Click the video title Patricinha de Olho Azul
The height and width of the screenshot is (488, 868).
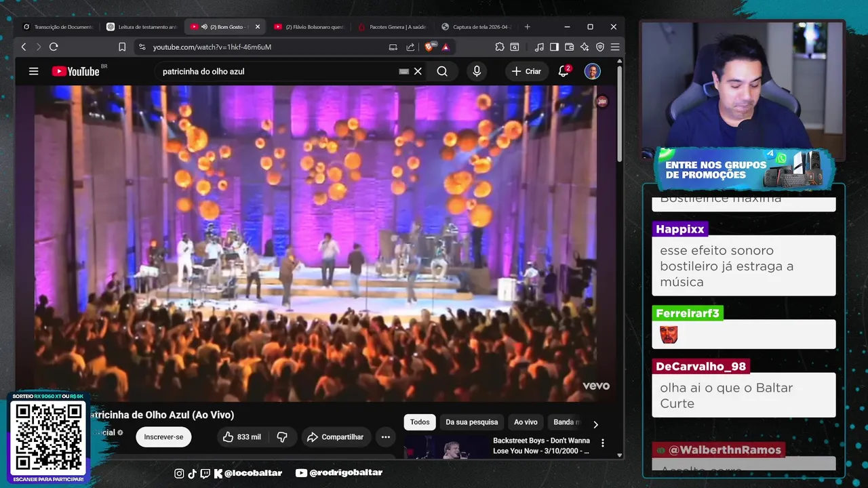161,415
